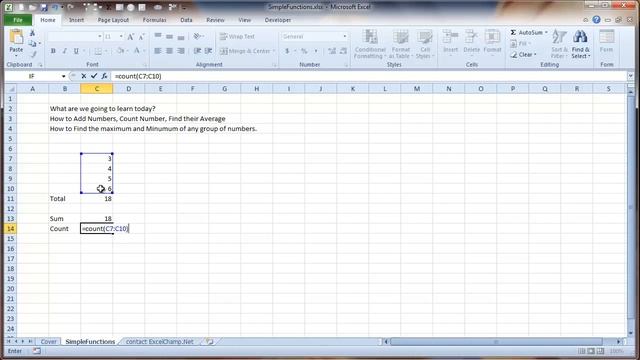Click the macro record icon in status bar
The width and height of the screenshot is (640, 360).
coord(36,351)
